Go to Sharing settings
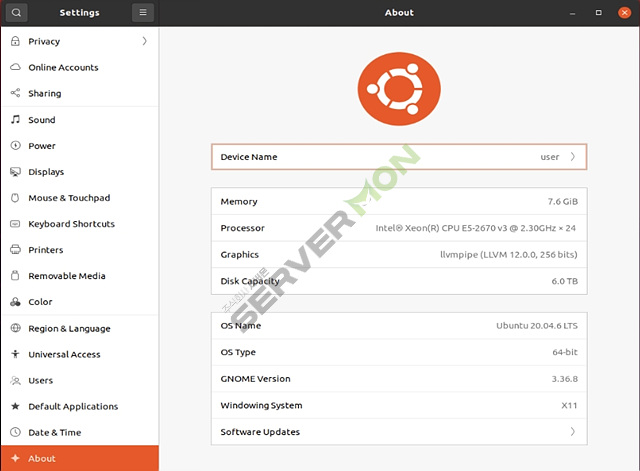Screen dimensions: 640x471 coord(80,93)
